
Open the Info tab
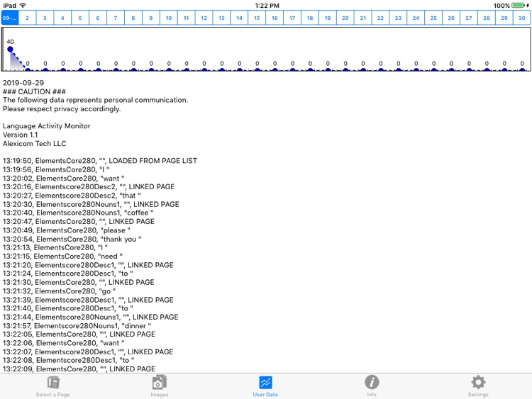point(372,386)
